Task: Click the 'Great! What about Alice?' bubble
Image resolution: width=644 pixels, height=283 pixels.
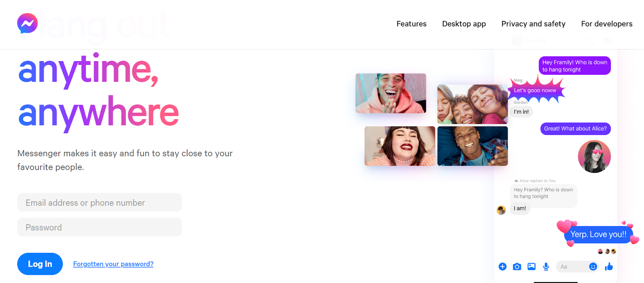Action: click(575, 128)
